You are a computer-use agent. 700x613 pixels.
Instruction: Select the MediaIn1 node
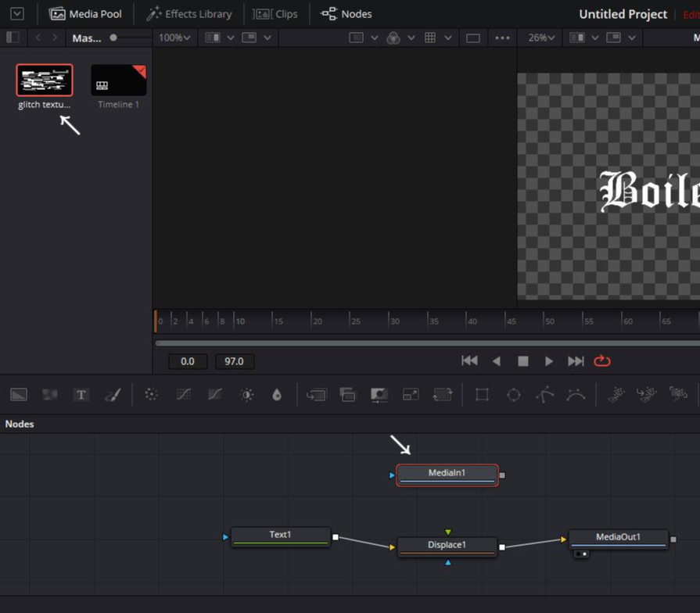[447, 475]
